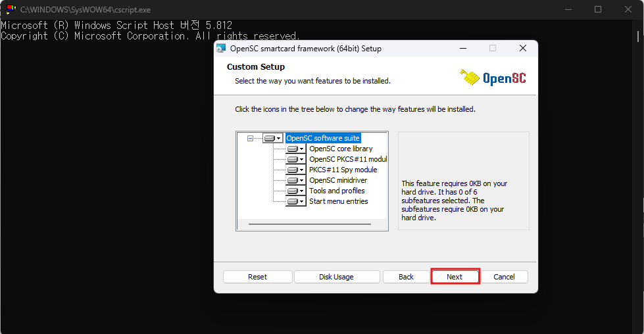Open feature dropdown for OpenSC software suite
The height and width of the screenshot is (334, 644).
pyautogui.click(x=273, y=138)
